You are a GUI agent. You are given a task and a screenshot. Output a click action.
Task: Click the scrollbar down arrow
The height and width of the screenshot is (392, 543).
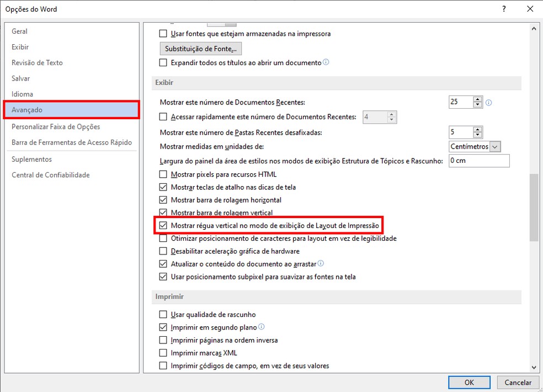[534, 367]
